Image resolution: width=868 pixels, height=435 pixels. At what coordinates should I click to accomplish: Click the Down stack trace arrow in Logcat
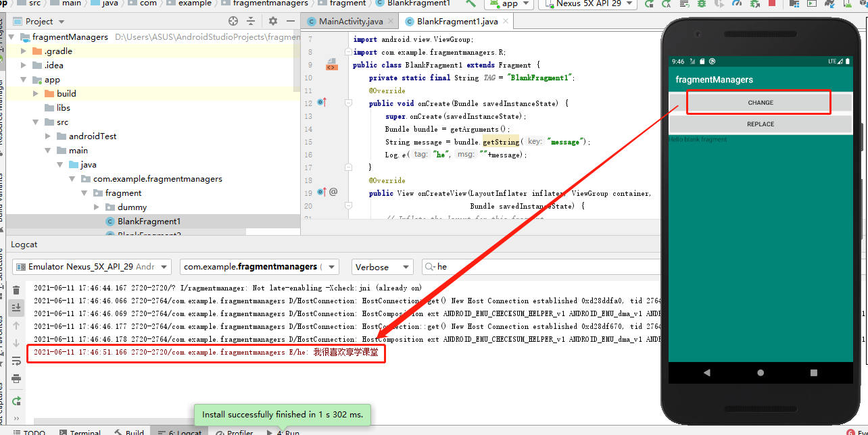pyautogui.click(x=17, y=343)
